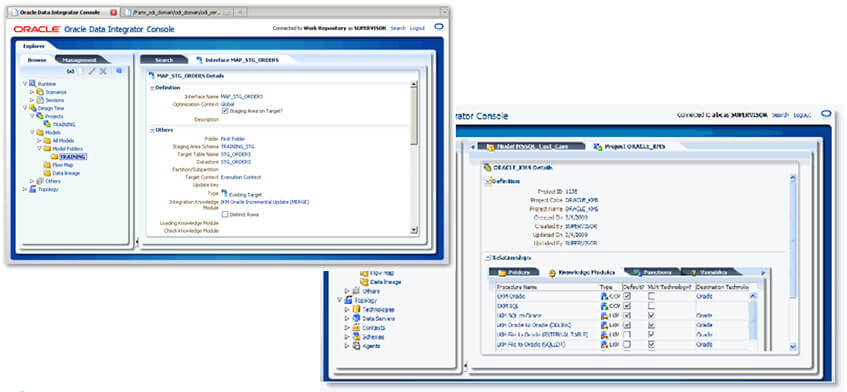Toggle Default checkbox for LKM File to Oracle (SQLLDR)
847x392 pixels.
click(627, 344)
